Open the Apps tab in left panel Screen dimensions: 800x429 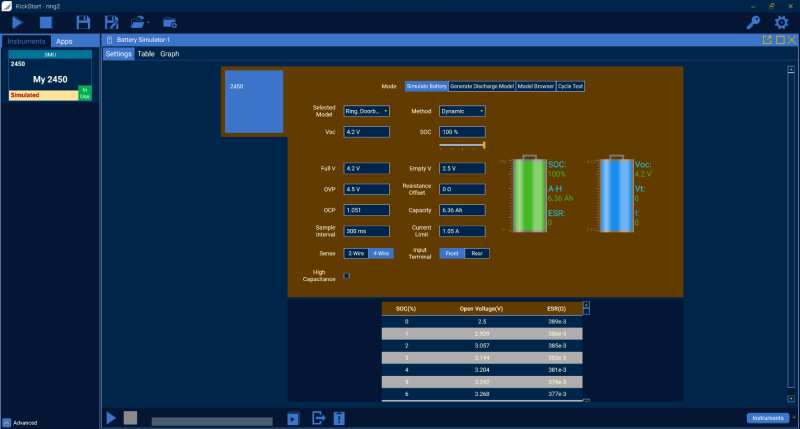(x=64, y=41)
